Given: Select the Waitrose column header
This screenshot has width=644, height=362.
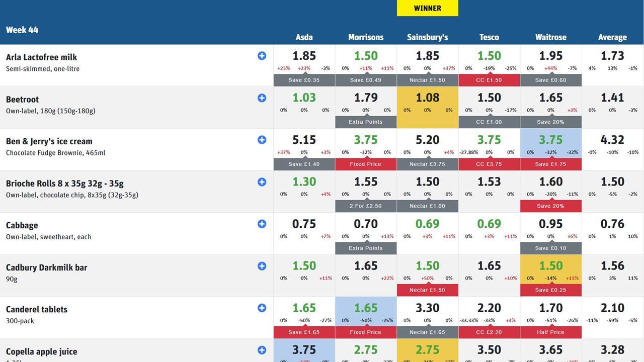Looking at the screenshot, I should (550, 37).
